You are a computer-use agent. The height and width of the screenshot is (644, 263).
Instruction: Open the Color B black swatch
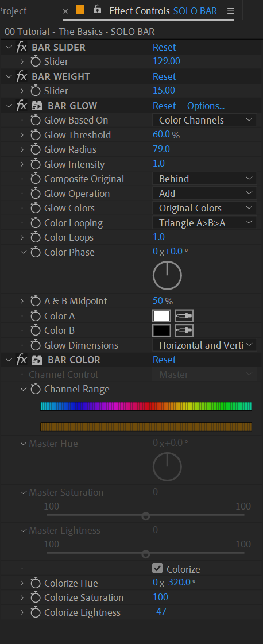162,331
